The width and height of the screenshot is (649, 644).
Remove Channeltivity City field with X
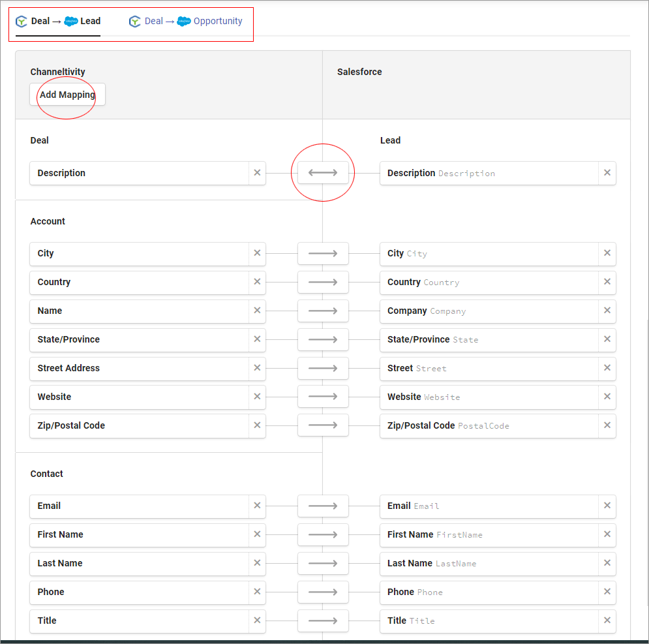[257, 253]
